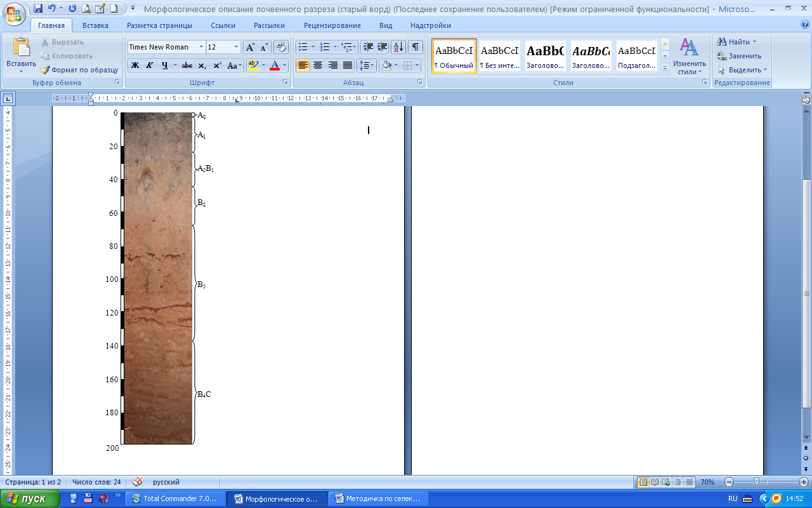Image resolution: width=812 pixels, height=508 pixels.
Task: Expand the numbering list dropdown
Action: [x=334, y=47]
